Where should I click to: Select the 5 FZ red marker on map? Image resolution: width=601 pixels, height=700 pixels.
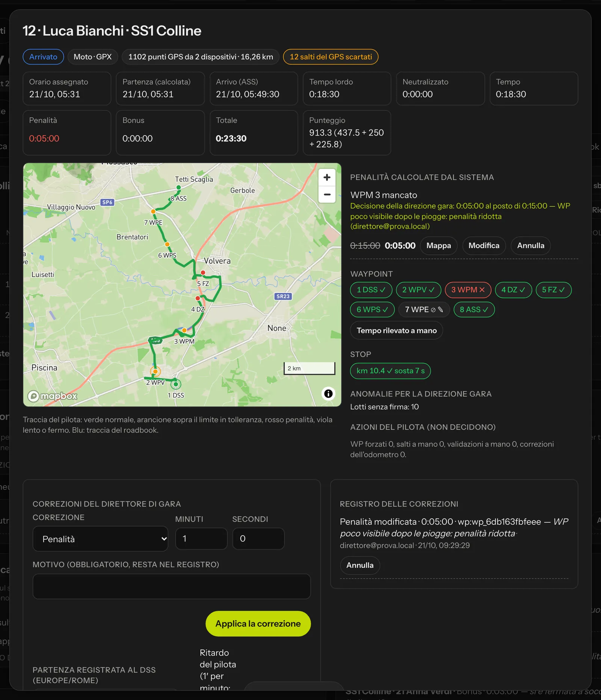(x=203, y=273)
